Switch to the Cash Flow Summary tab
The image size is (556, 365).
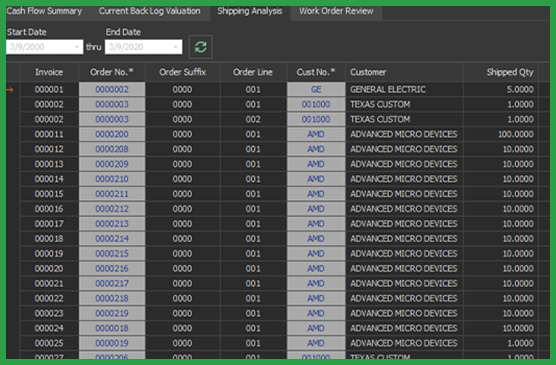[x=44, y=11]
